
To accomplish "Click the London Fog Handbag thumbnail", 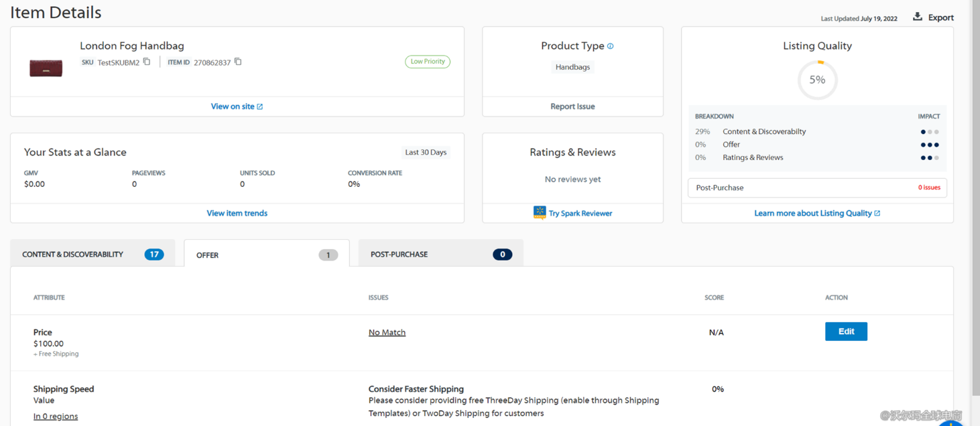I will 46,67.
